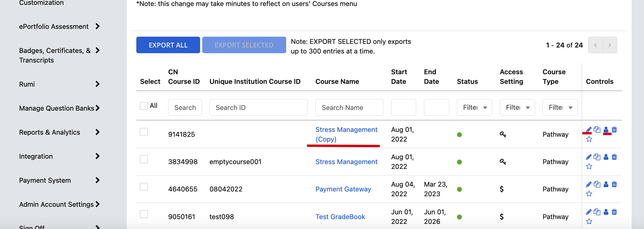
Task: Copy course emptycourse001 with duplicate icon
Action: [597, 157]
